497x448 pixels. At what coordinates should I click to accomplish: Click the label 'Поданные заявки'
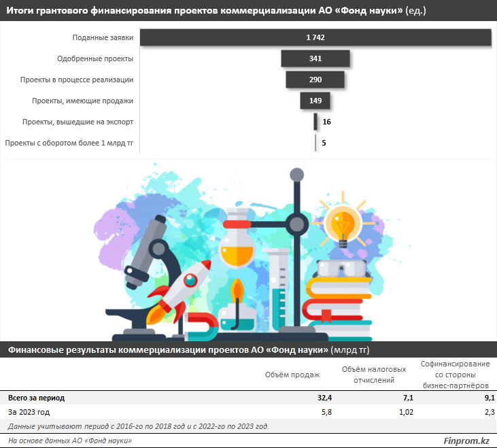[x=103, y=37]
